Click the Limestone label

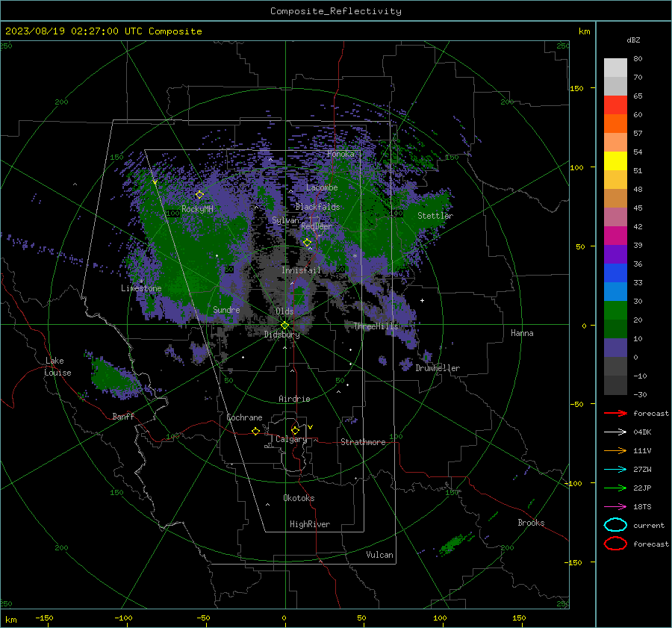pos(141,288)
